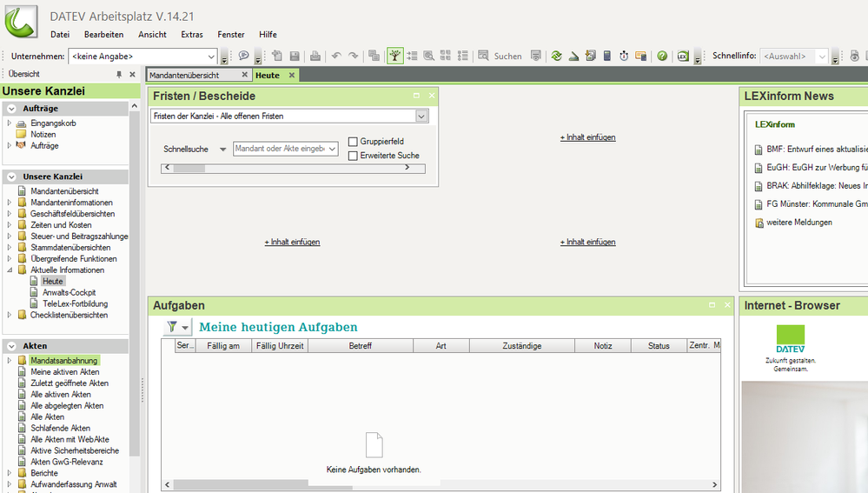Select Meine aktiven Akten tree item
Viewport: 868px width, 493px height.
coord(65,371)
